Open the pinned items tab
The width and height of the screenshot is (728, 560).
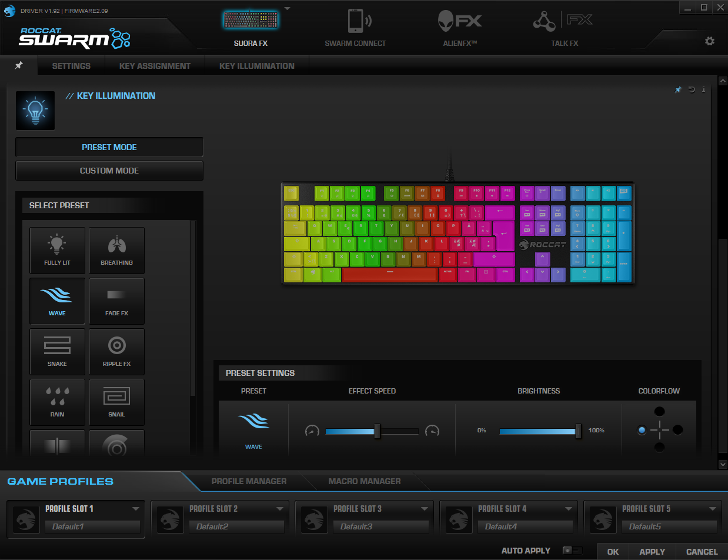click(x=19, y=65)
